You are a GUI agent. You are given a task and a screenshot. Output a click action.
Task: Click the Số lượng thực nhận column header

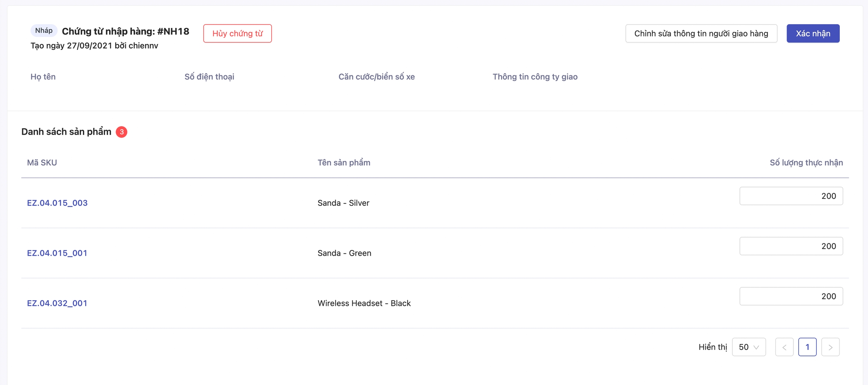(806, 163)
